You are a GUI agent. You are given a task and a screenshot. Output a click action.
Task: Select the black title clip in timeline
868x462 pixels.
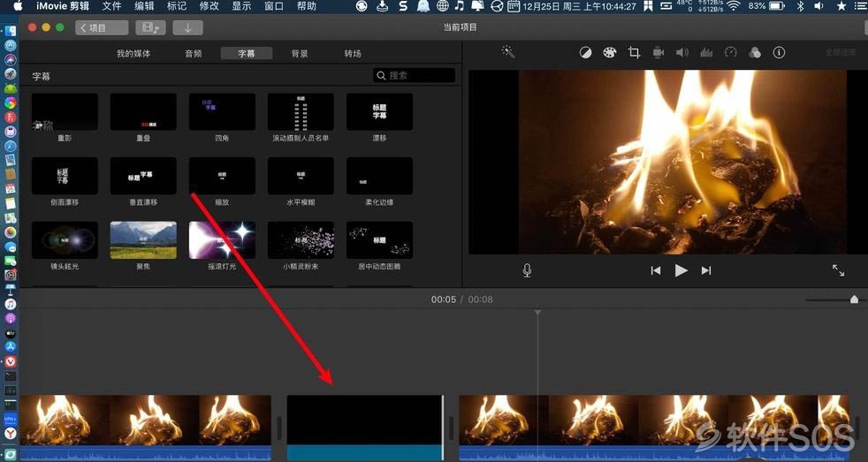pos(365,428)
